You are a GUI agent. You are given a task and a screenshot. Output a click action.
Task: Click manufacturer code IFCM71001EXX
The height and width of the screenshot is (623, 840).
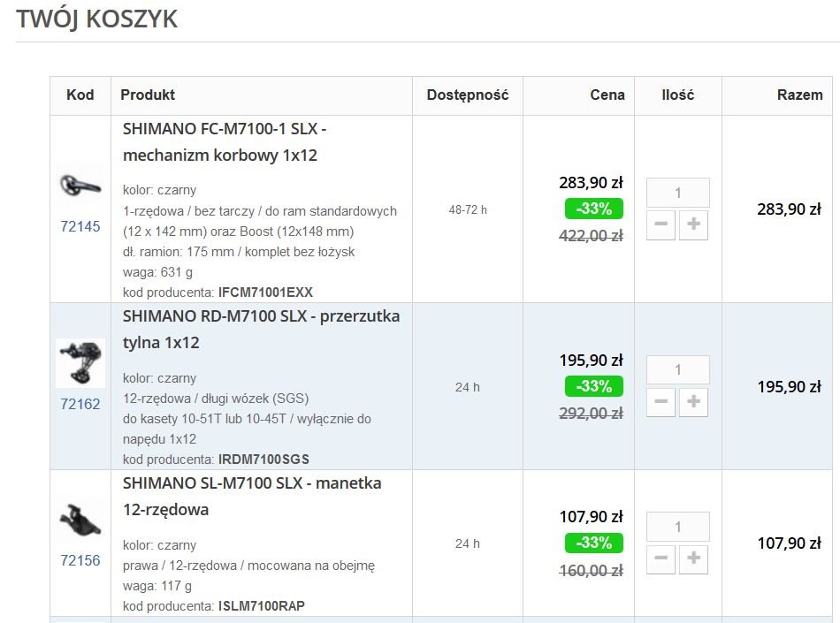click(265, 293)
